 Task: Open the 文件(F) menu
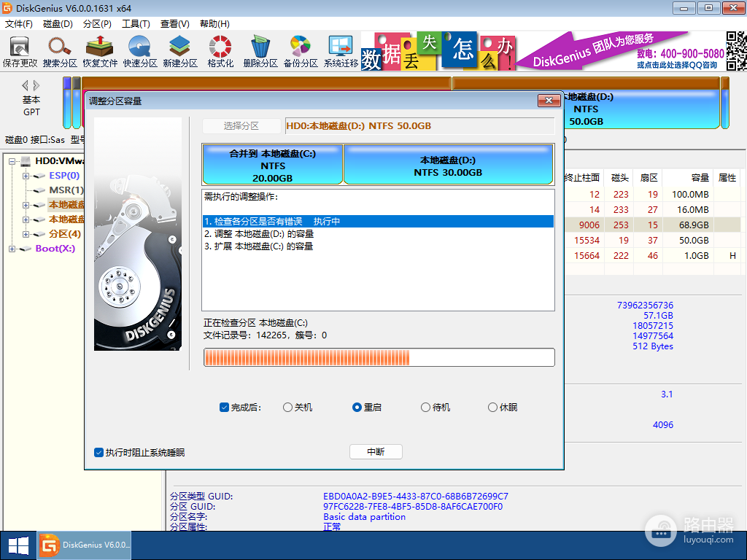[18, 24]
